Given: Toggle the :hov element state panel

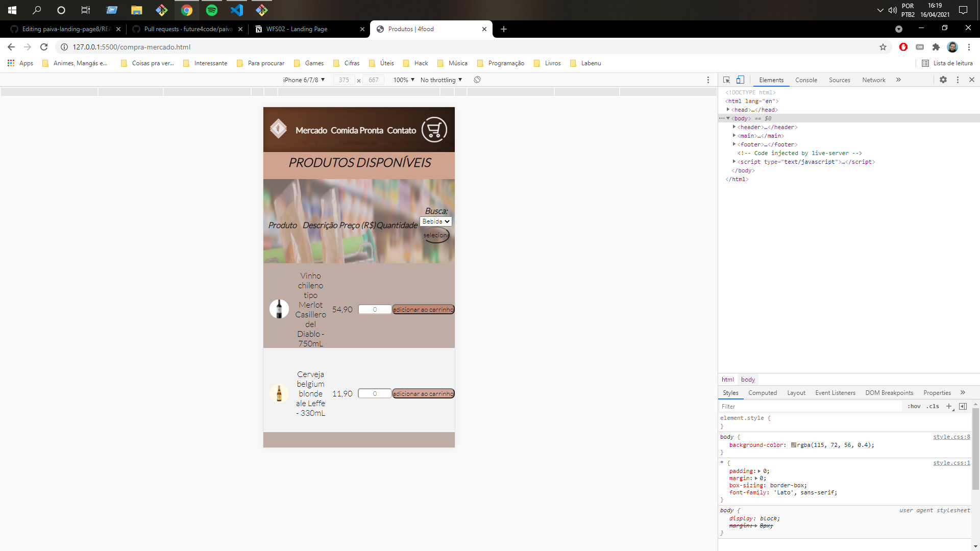Looking at the screenshot, I should pos(914,406).
